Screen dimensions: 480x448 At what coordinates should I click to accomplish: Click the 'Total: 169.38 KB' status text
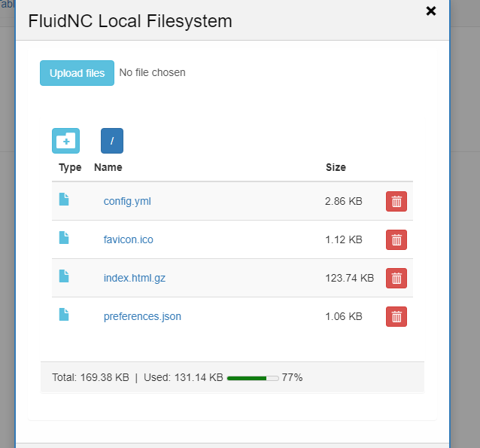click(x=90, y=377)
